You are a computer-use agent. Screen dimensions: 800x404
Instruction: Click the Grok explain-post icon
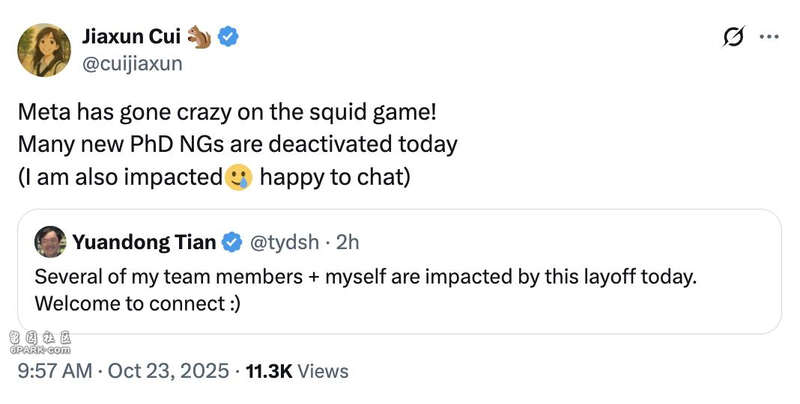733,38
